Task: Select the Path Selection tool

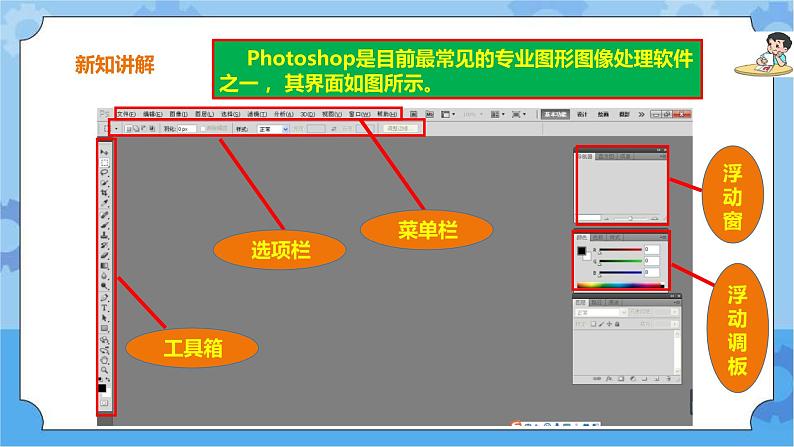Action: pos(104,318)
